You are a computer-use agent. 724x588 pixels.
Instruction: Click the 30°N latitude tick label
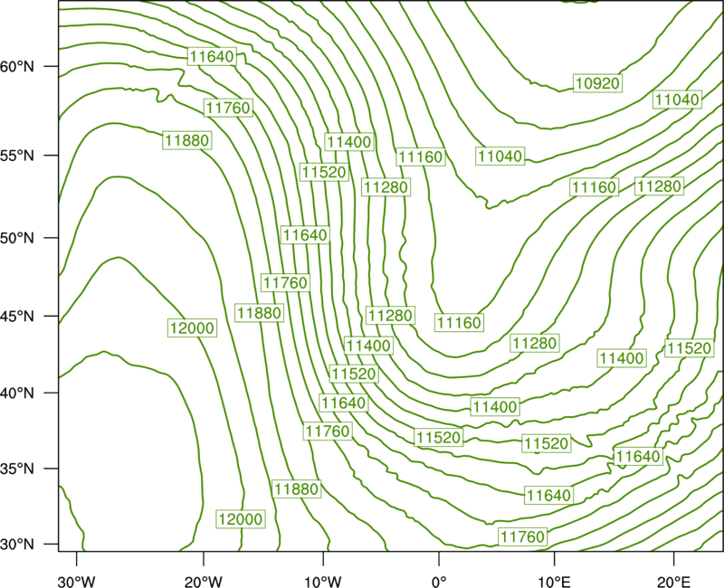(17, 545)
